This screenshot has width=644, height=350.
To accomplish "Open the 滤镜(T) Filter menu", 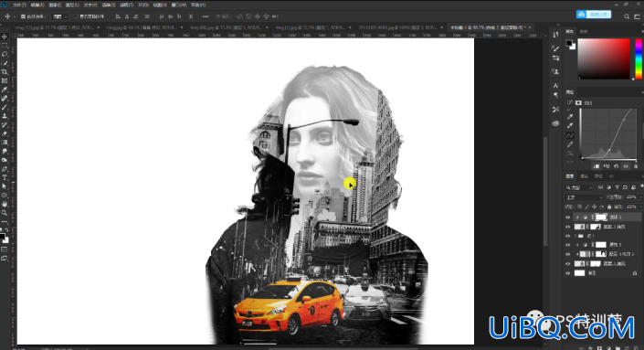I will pos(126,5).
